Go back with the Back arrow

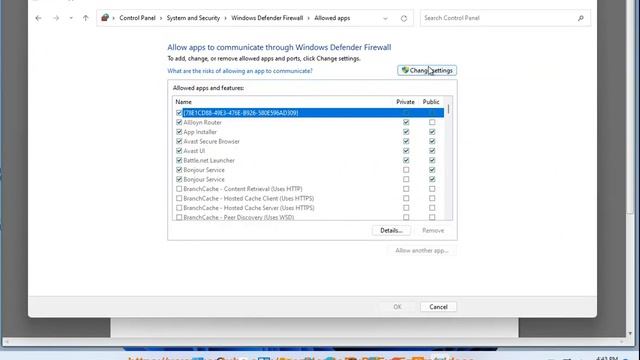coord(38,18)
